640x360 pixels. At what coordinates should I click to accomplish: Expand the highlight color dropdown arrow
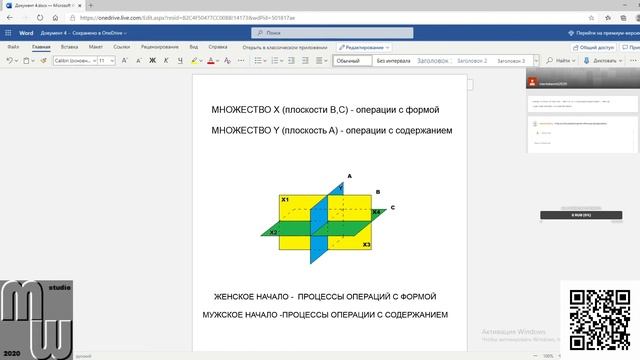click(x=201, y=61)
